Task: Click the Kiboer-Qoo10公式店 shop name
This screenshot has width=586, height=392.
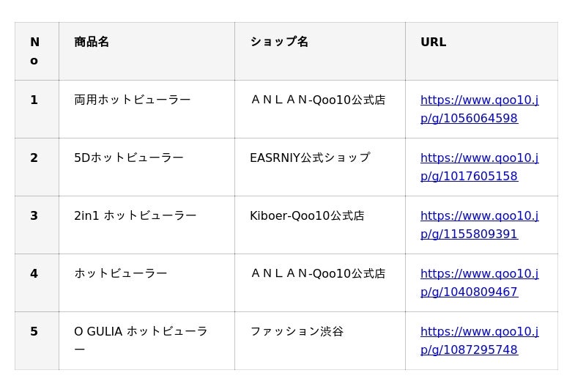Action: point(307,215)
